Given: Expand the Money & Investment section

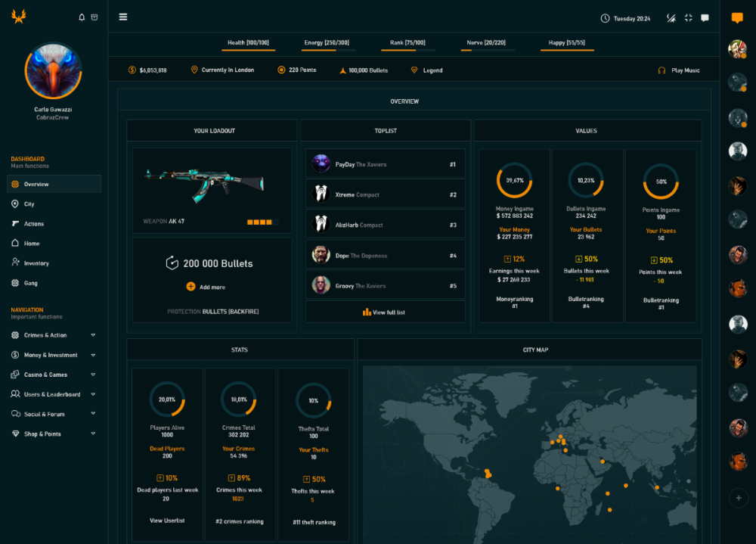Looking at the screenshot, I should [93, 355].
